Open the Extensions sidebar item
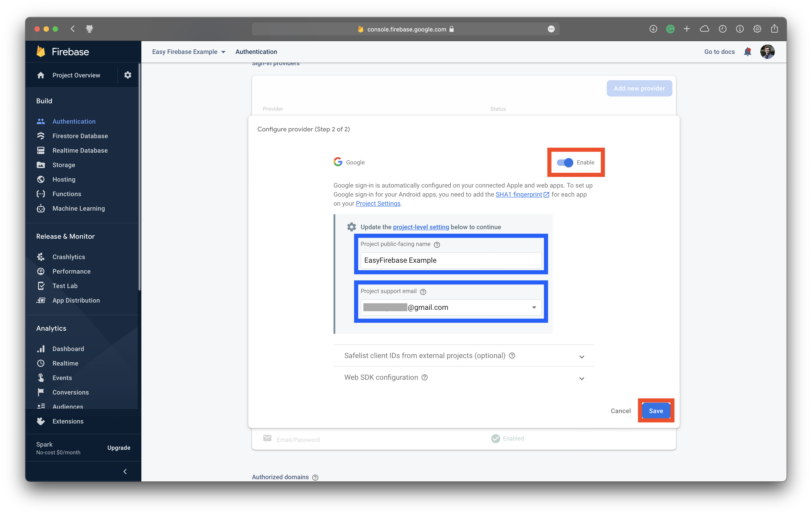The image size is (812, 515). 68,421
